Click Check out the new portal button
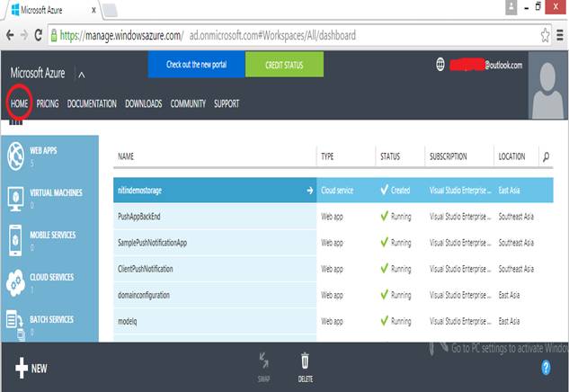 coord(196,64)
